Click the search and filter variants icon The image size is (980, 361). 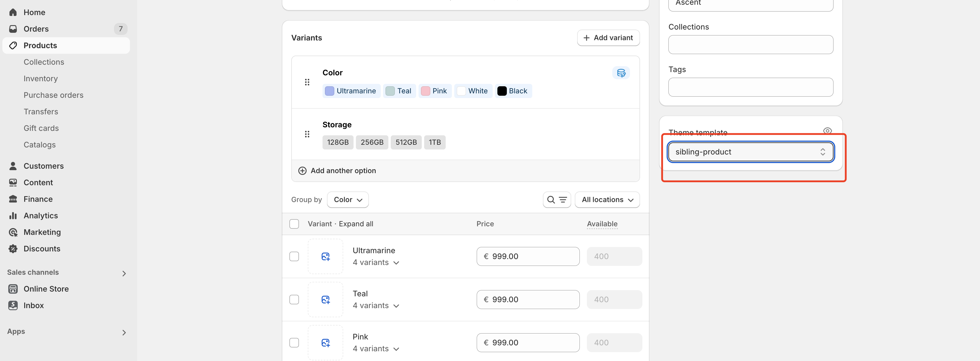(556, 200)
